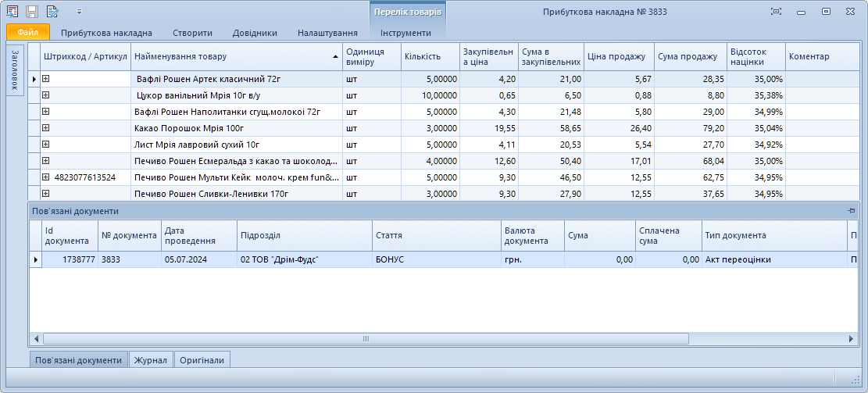
Task: Open the Довідники ribbon tab
Action: pos(255,33)
